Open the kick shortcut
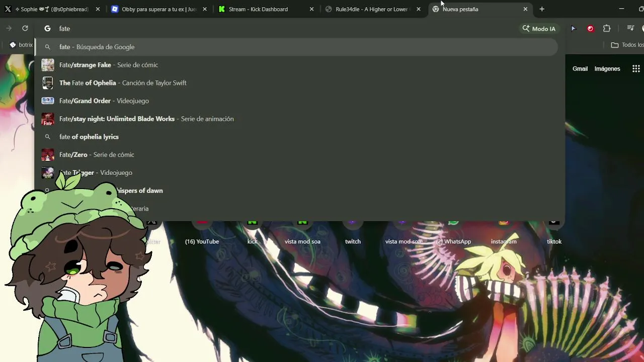The height and width of the screenshot is (362, 644). pos(252,232)
